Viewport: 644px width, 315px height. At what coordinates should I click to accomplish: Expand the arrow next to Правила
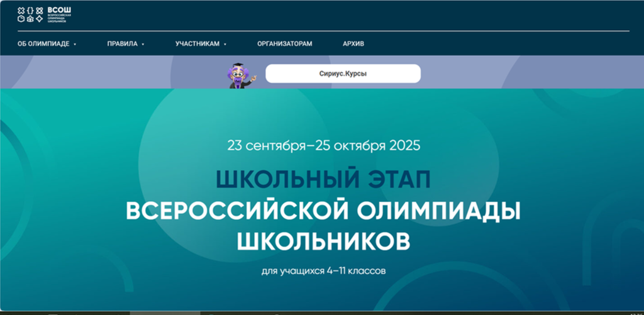click(x=143, y=45)
